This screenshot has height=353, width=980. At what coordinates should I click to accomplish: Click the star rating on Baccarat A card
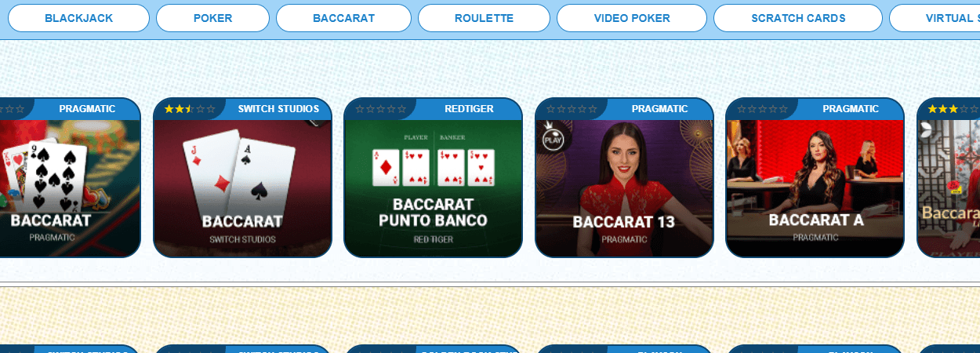click(x=762, y=109)
